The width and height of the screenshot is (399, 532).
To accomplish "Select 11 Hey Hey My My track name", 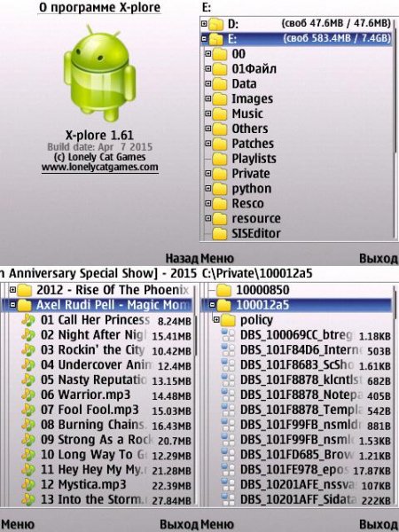I will click(94, 470).
